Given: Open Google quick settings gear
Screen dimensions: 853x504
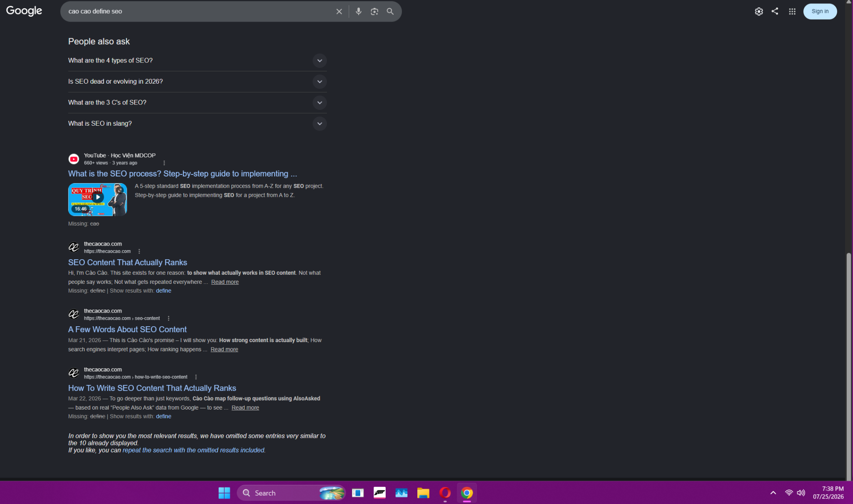Looking at the screenshot, I should tap(759, 12).
